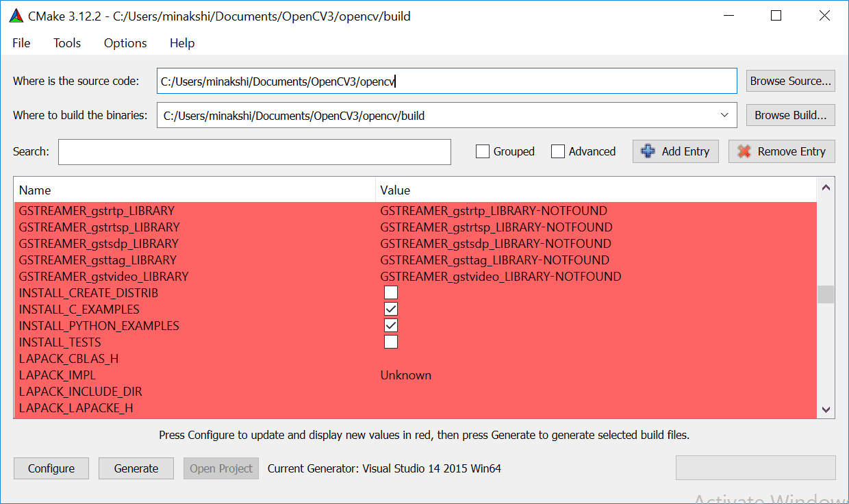Click the INSTALL_TESTS entry name
The image size is (849, 504).
point(60,342)
